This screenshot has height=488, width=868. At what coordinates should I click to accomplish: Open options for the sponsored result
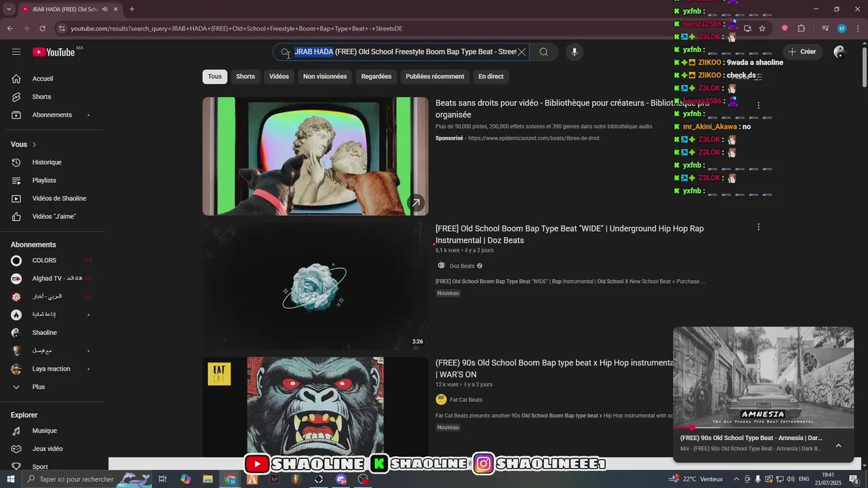click(758, 105)
